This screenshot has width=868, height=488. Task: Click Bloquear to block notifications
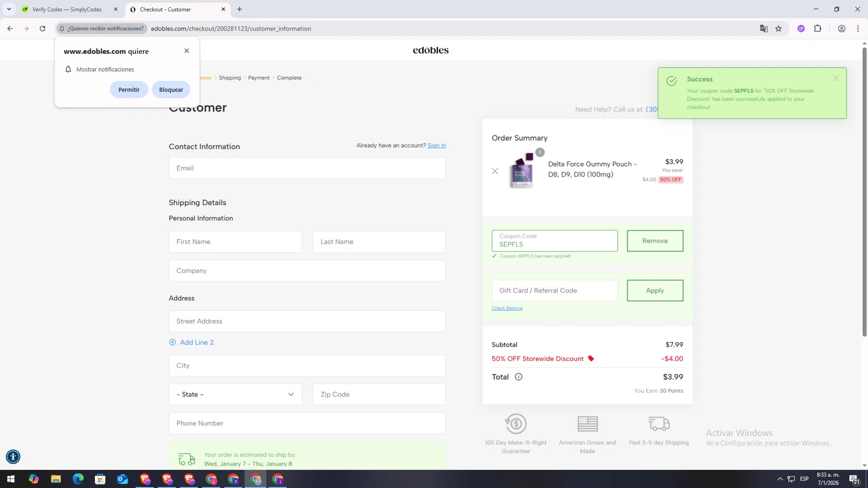171,90
